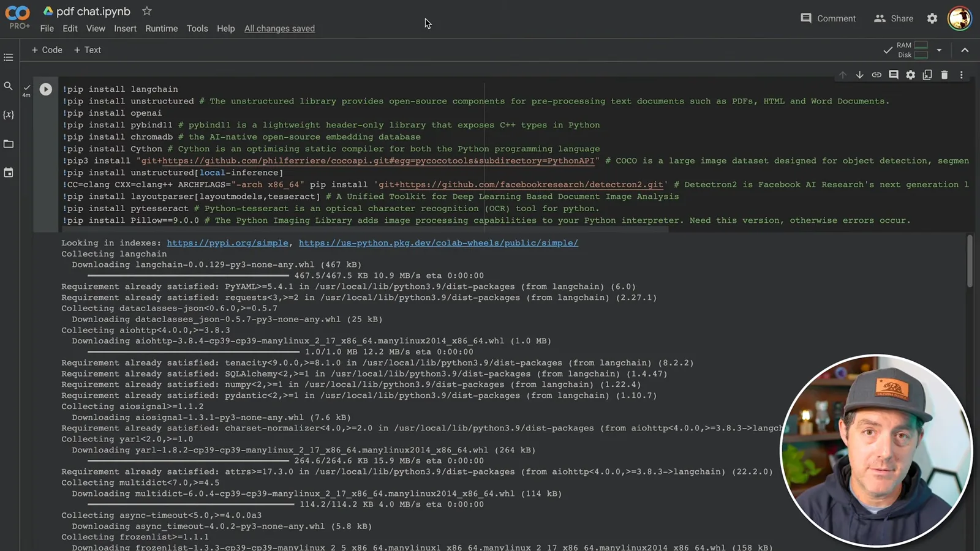This screenshot has height=551, width=980.
Task: Open more cell actions menu
Action: [962, 75]
